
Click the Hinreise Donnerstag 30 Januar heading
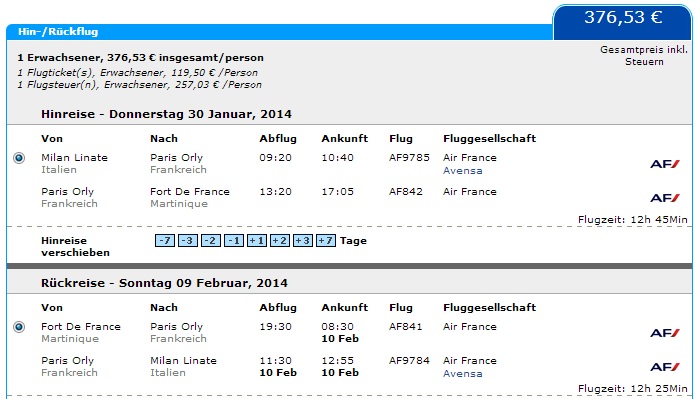[x=166, y=114]
